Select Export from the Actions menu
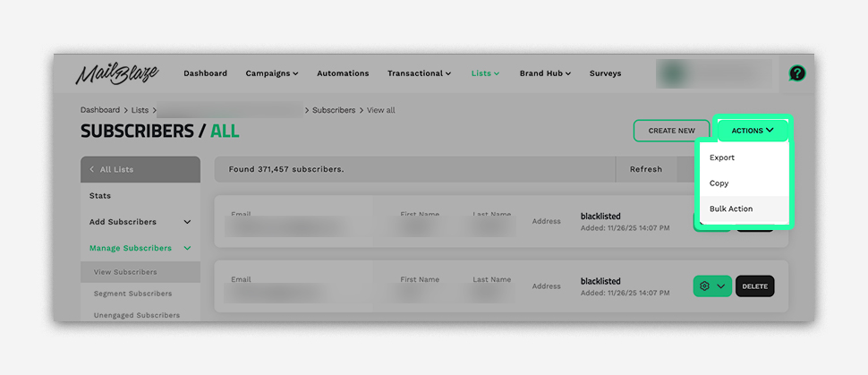The image size is (868, 375). (722, 158)
